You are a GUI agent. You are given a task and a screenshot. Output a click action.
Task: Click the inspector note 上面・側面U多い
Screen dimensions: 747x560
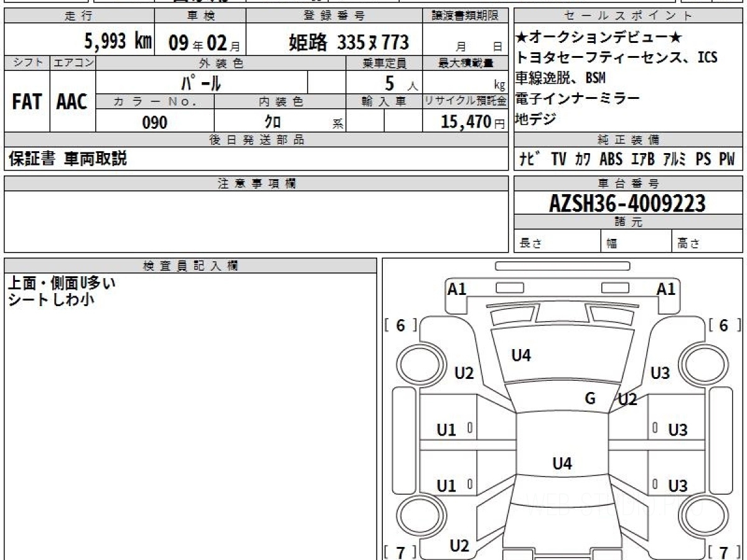tap(61, 283)
